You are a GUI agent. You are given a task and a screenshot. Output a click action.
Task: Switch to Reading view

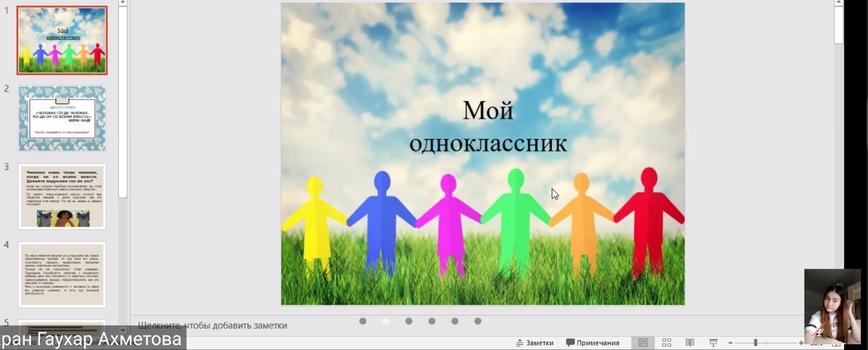(x=690, y=342)
